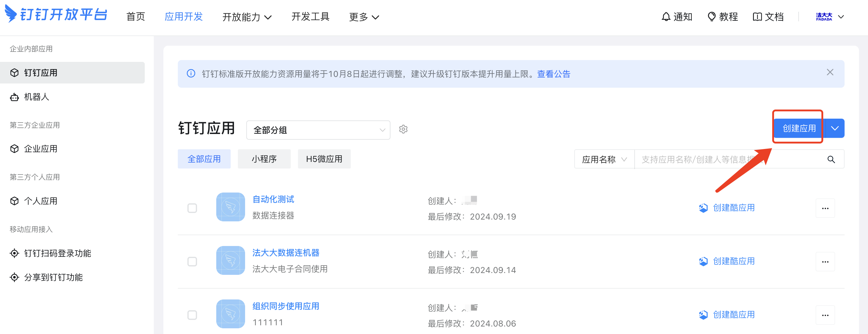868x334 pixels.
Task: Select the 机器人 robot icon
Action: click(14, 97)
